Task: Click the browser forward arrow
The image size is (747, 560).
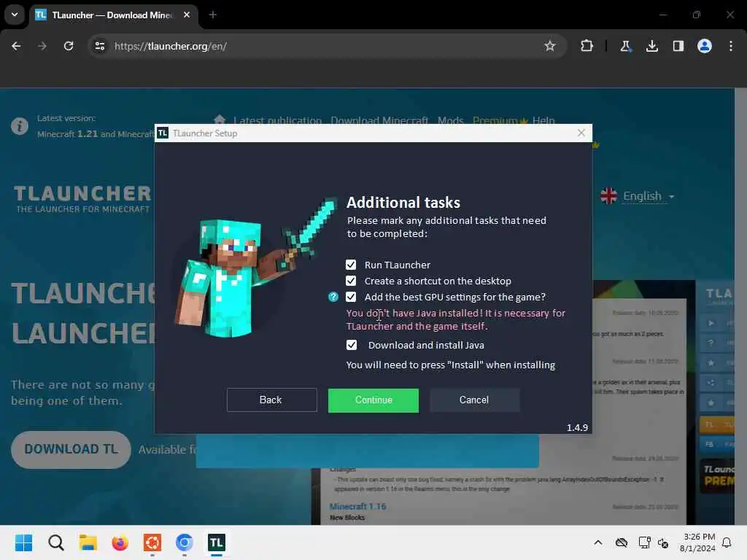Action: 42,46
